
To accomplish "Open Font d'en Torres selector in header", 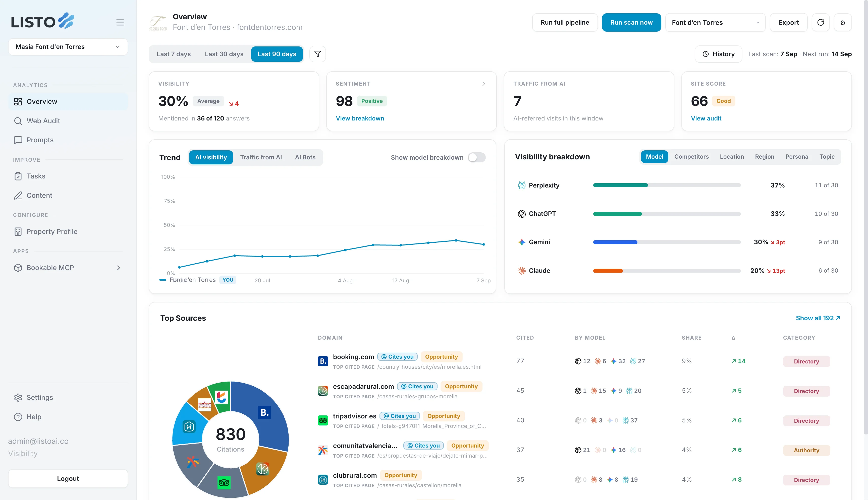I will pos(715,22).
